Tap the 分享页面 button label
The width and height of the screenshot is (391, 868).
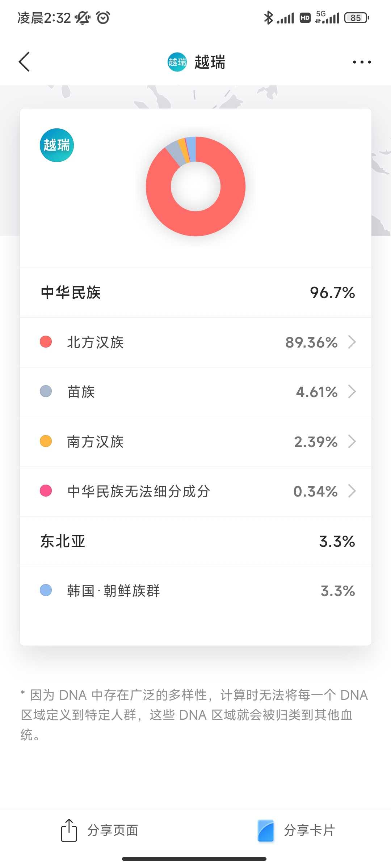(113, 830)
